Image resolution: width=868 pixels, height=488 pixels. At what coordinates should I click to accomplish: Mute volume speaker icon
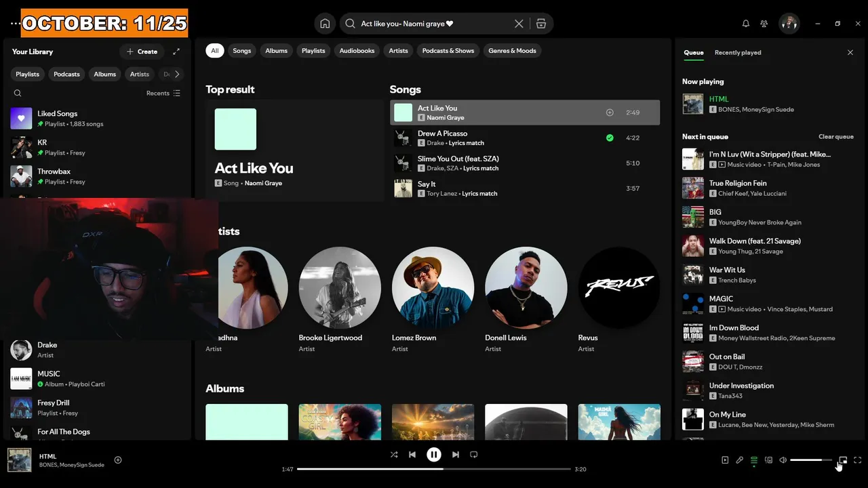pos(783,460)
